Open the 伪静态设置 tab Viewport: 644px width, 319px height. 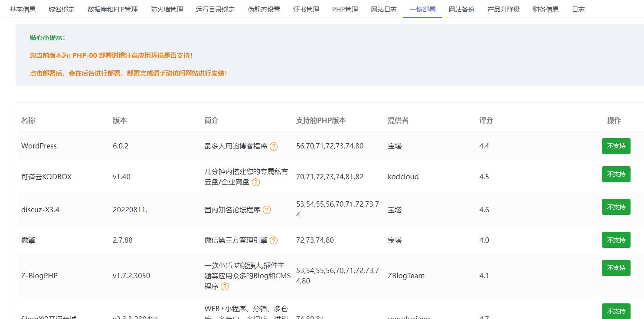coord(264,9)
